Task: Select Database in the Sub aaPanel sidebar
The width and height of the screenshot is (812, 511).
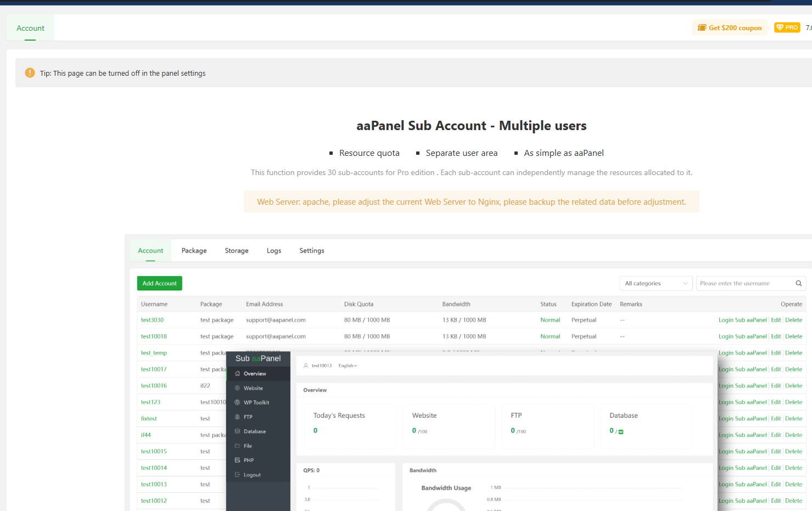Action: [254, 431]
